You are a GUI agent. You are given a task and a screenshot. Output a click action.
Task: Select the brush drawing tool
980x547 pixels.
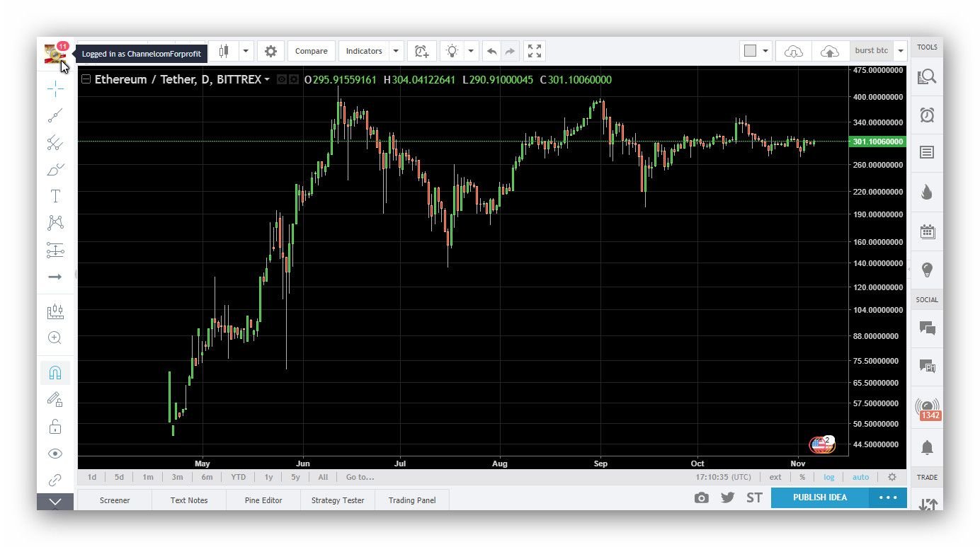tap(55, 169)
